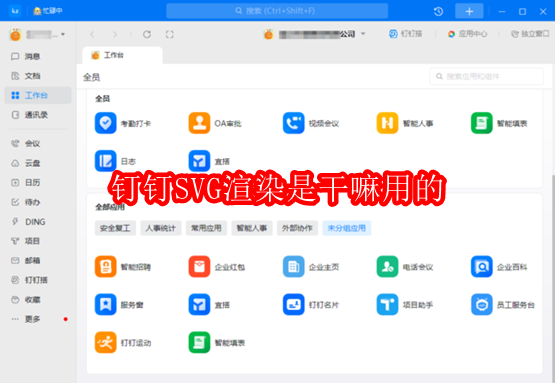This screenshot has height=383, width=555.
Task: Open 通讯录 contacts in sidebar
Action: point(38,115)
